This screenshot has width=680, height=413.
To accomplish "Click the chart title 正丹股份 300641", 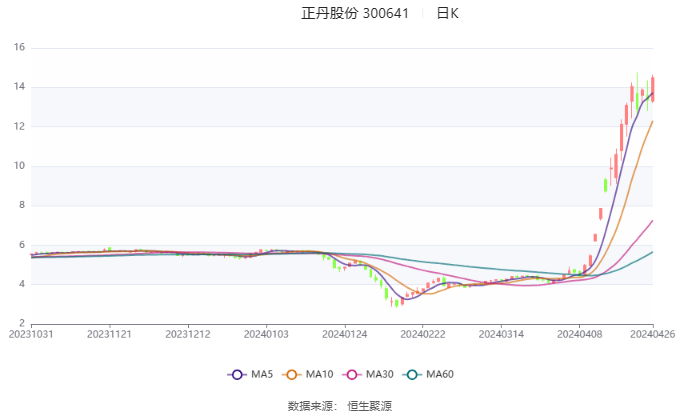I will [x=355, y=13].
